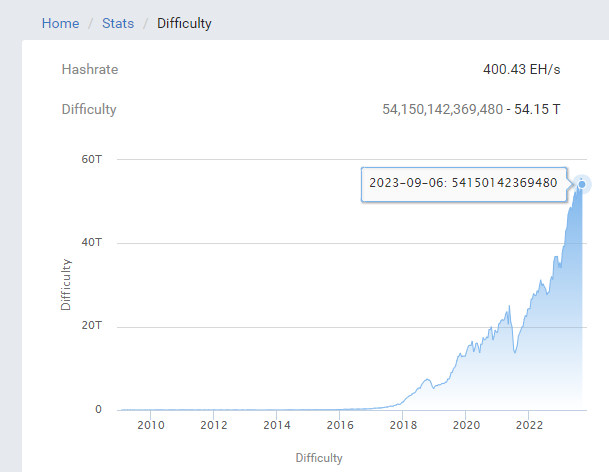This screenshot has height=472, width=609.
Task: Click the 2016 x-axis label
Action: (x=340, y=425)
